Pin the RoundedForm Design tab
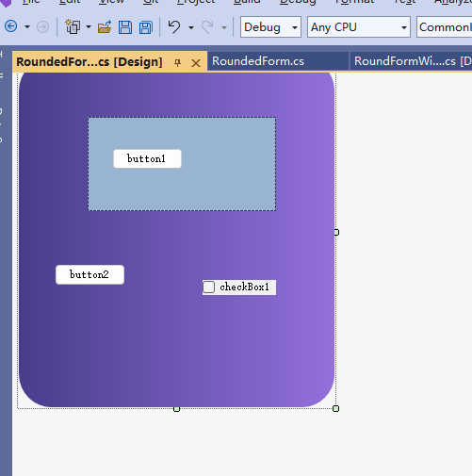The image size is (472, 476). pyautogui.click(x=178, y=63)
